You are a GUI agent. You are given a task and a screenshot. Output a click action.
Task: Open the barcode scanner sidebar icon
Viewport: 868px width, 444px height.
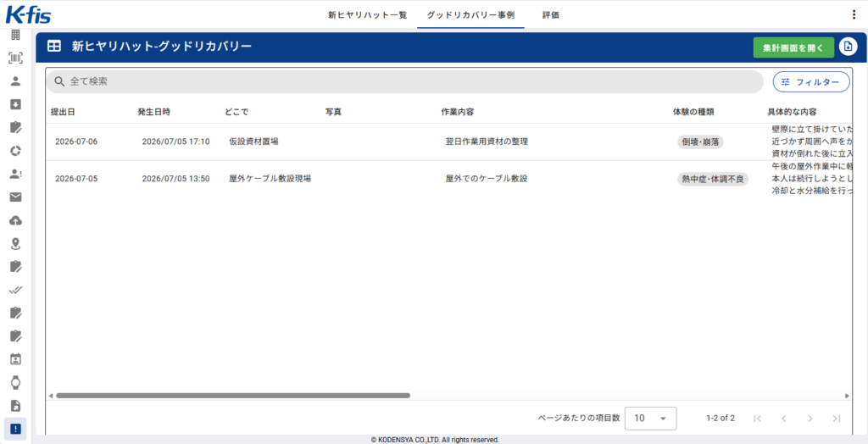(x=15, y=58)
